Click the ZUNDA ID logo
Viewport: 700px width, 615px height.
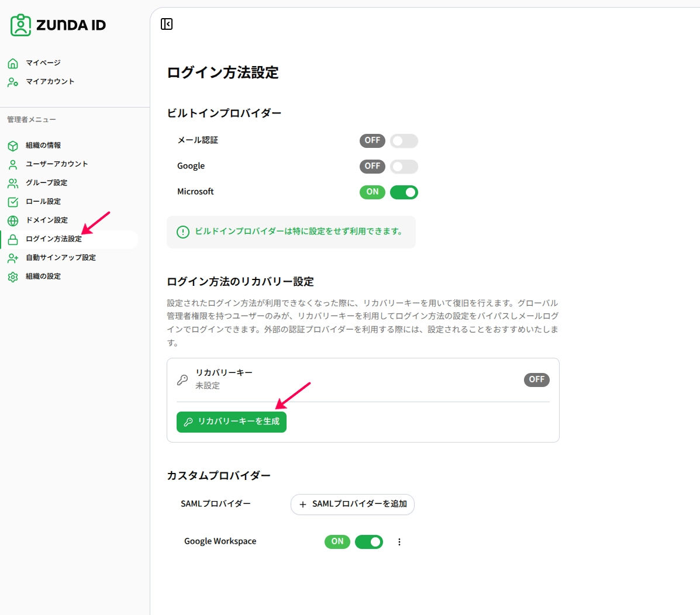coord(58,25)
